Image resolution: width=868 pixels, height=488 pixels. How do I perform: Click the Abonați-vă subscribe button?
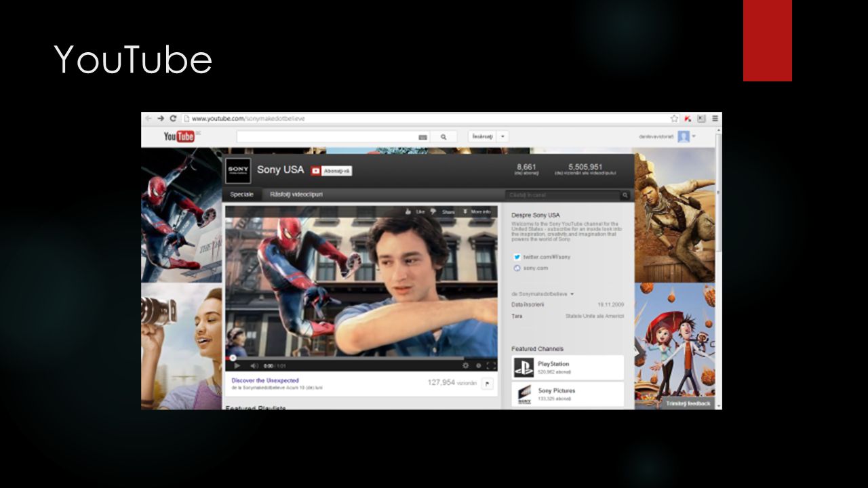pos(336,171)
